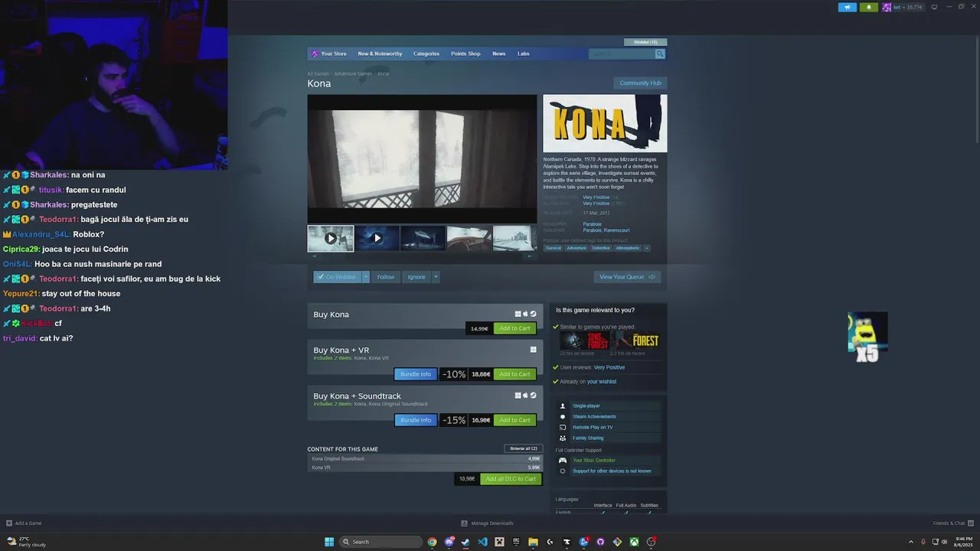980x551 pixels.
Task: Ignore the Kona game
Action: pyautogui.click(x=416, y=277)
